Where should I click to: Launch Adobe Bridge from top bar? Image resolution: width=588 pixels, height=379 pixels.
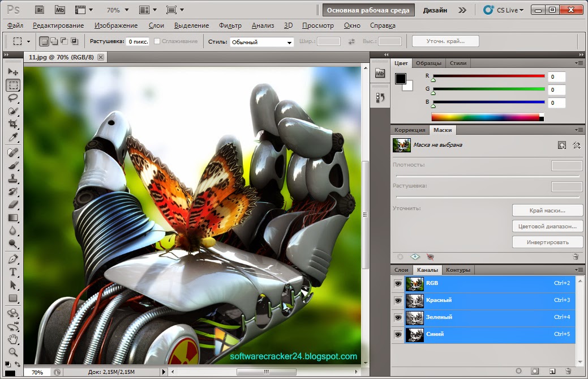(x=39, y=10)
